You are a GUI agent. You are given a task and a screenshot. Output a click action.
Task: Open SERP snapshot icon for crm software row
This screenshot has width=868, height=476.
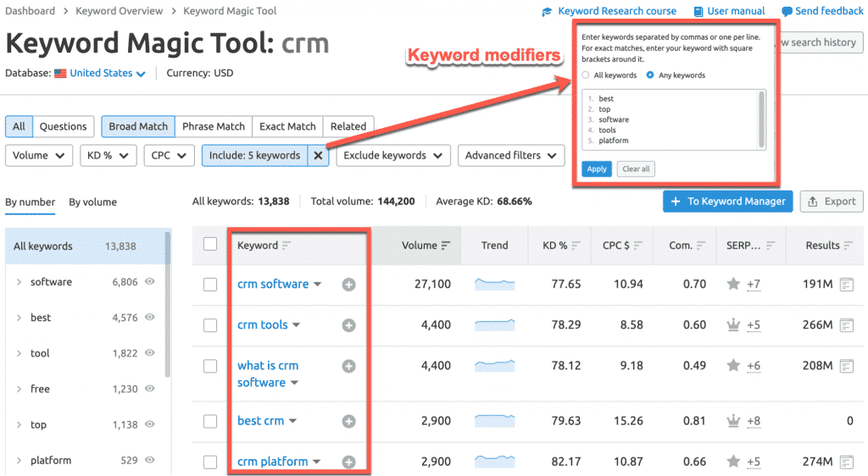846,285
